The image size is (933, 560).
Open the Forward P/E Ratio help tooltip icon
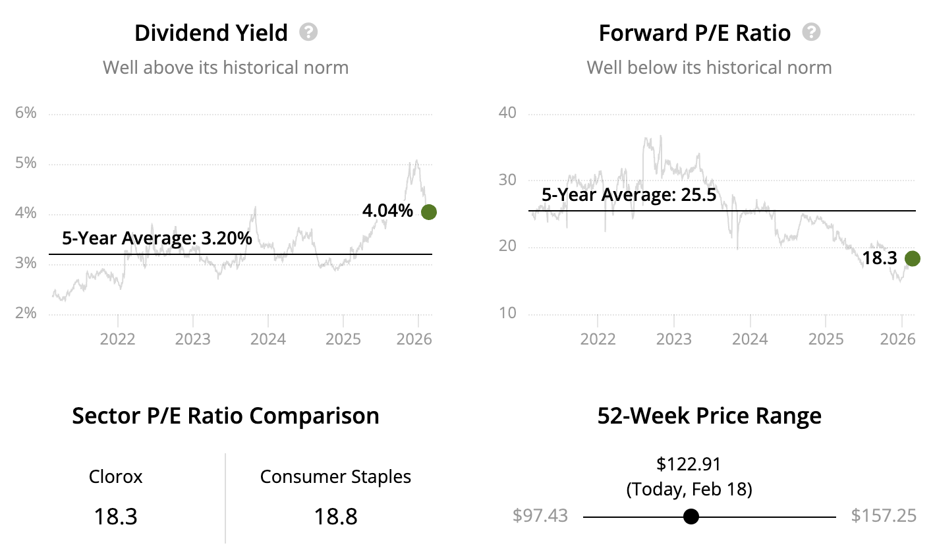811,32
